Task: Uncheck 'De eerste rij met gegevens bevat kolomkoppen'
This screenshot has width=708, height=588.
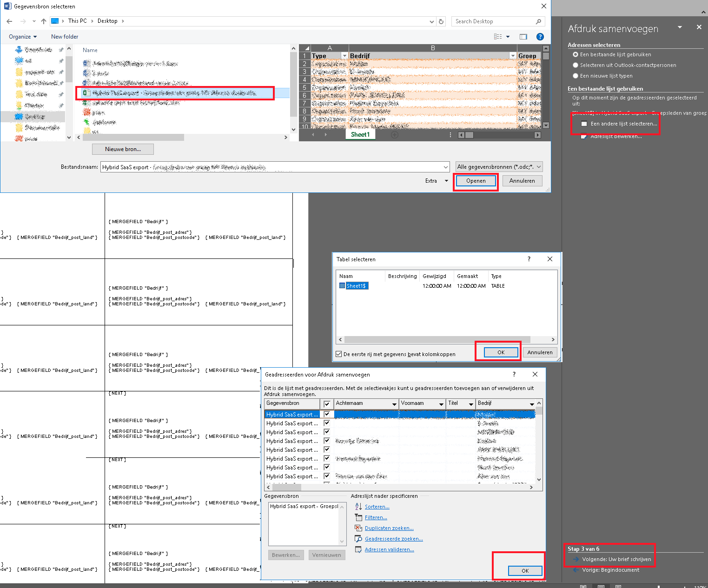Action: coord(339,354)
